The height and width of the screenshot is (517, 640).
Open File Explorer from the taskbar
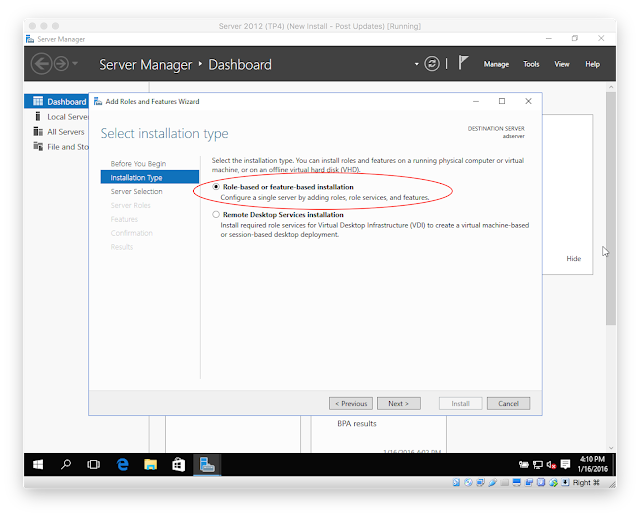[151, 465]
